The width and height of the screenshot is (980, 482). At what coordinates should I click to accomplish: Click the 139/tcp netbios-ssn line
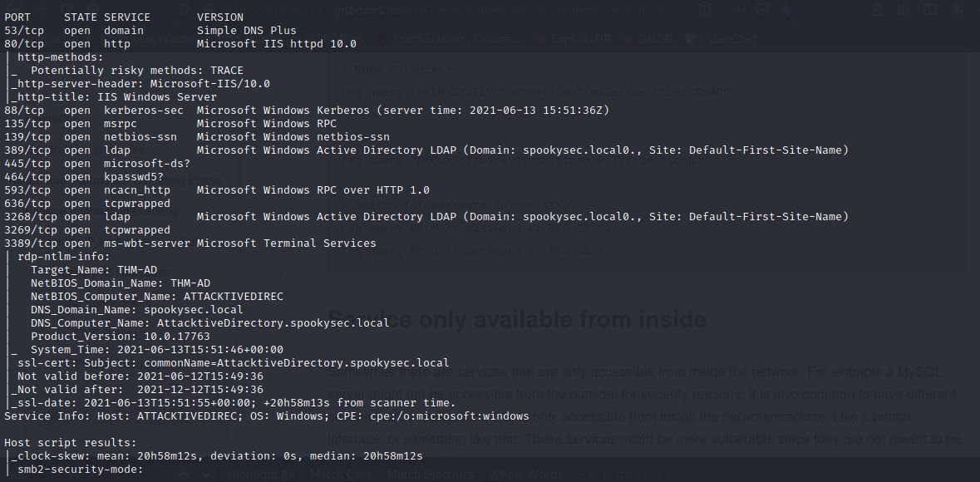(197, 137)
